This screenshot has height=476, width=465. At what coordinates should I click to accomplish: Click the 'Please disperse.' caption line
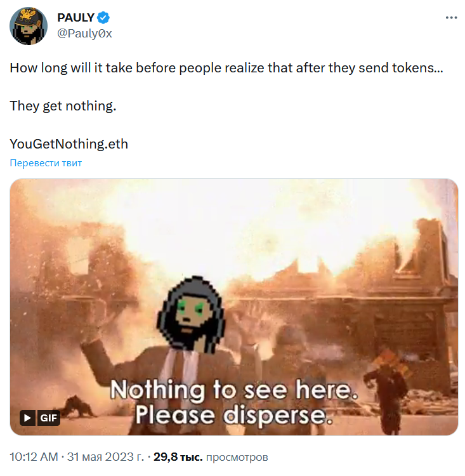pos(234,414)
